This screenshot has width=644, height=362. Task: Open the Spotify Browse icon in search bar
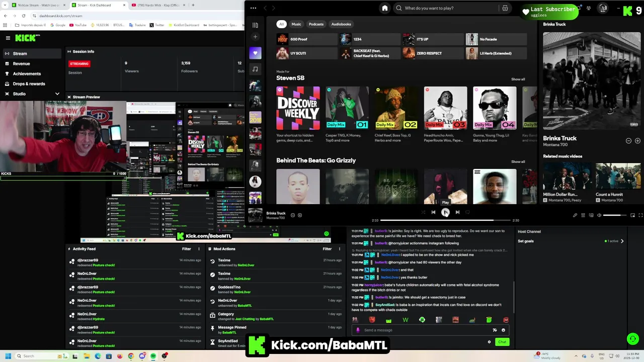click(x=505, y=8)
